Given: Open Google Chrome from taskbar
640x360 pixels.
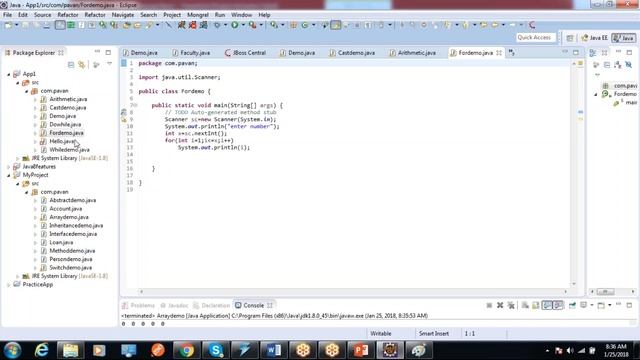Looking at the screenshot, I should tap(186, 350).
